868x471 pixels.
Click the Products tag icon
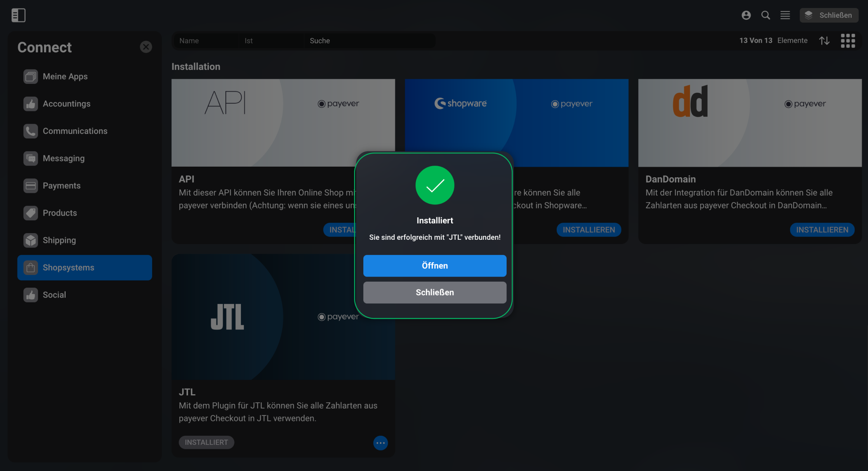[31, 213]
